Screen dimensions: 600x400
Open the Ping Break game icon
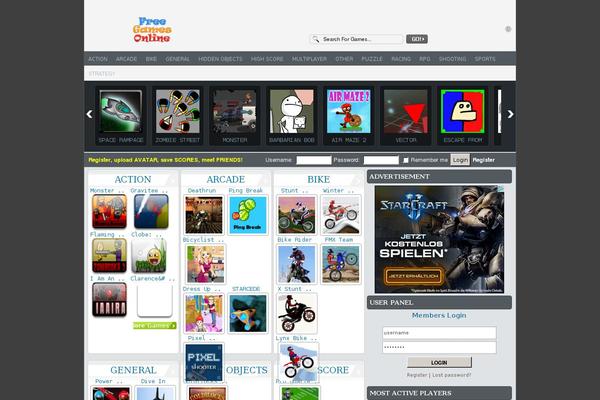click(x=248, y=215)
